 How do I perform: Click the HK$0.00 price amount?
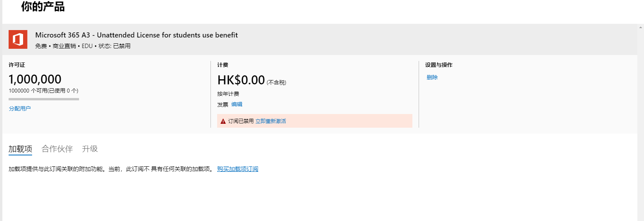pyautogui.click(x=241, y=80)
